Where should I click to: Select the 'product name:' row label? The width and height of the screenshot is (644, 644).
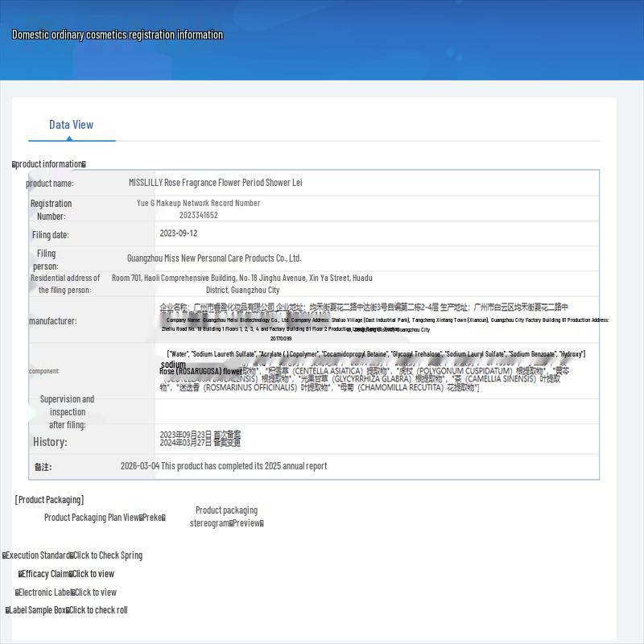point(50,184)
